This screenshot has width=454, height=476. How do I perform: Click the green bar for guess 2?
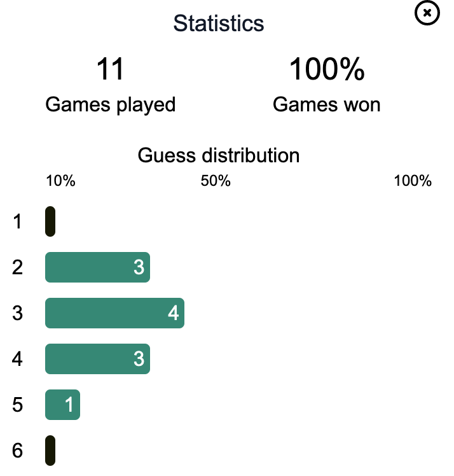pos(98,267)
